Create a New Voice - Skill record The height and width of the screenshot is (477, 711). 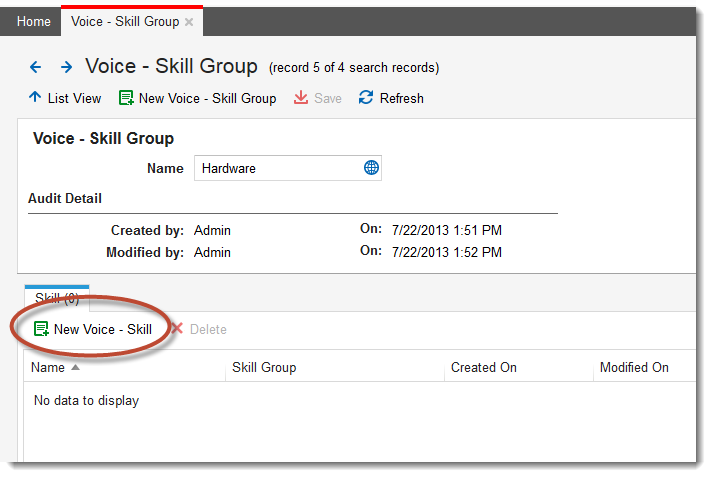click(102, 329)
